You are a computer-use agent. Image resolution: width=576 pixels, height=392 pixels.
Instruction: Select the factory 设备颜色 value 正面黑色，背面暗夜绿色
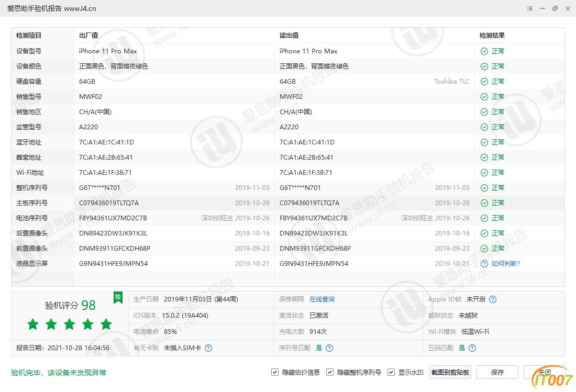(x=114, y=66)
